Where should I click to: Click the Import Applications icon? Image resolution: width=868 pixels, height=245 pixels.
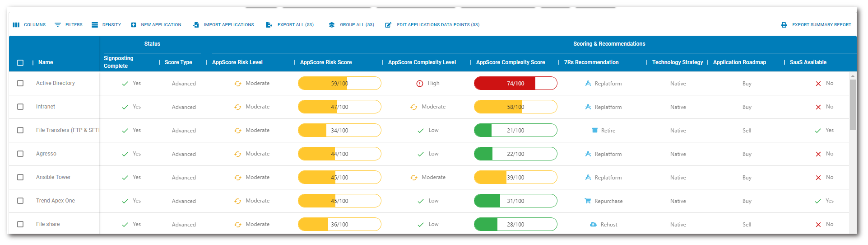click(196, 25)
